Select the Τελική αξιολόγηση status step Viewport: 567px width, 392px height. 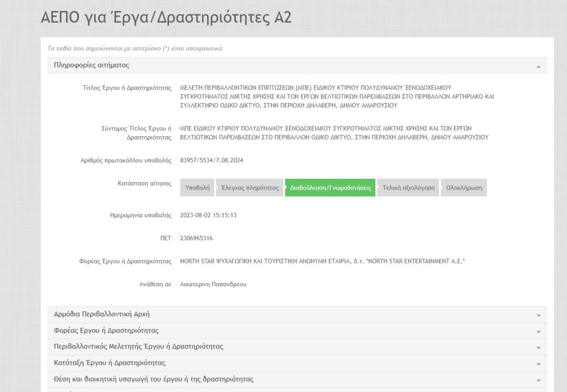409,188
